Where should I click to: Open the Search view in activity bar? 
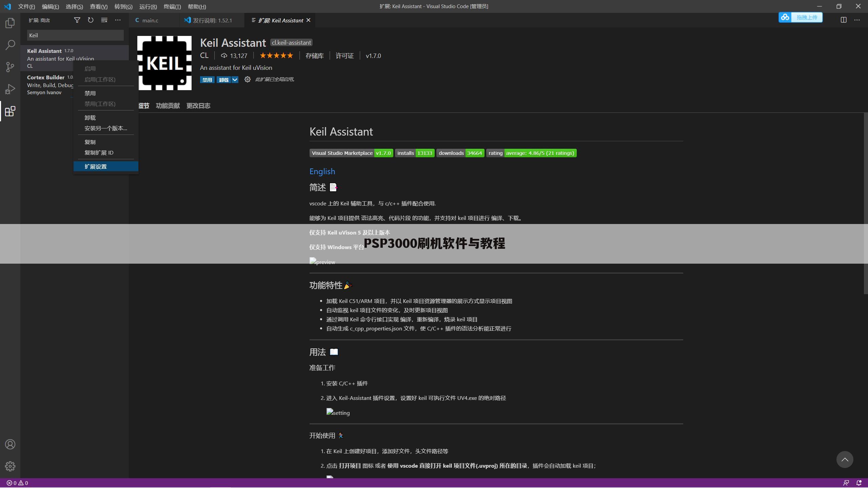(x=10, y=45)
